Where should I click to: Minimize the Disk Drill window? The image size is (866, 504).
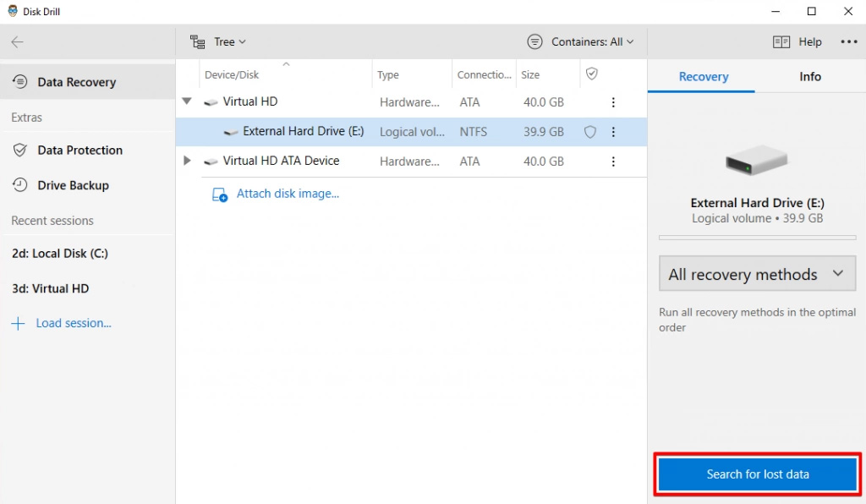point(776,12)
